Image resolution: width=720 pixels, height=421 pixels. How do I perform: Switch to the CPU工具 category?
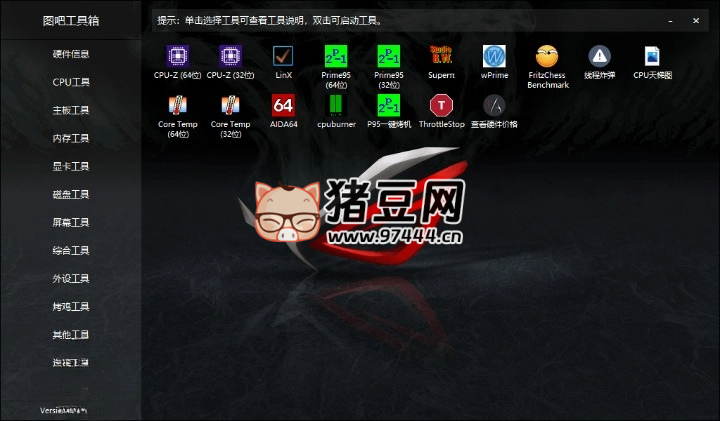coord(71,82)
